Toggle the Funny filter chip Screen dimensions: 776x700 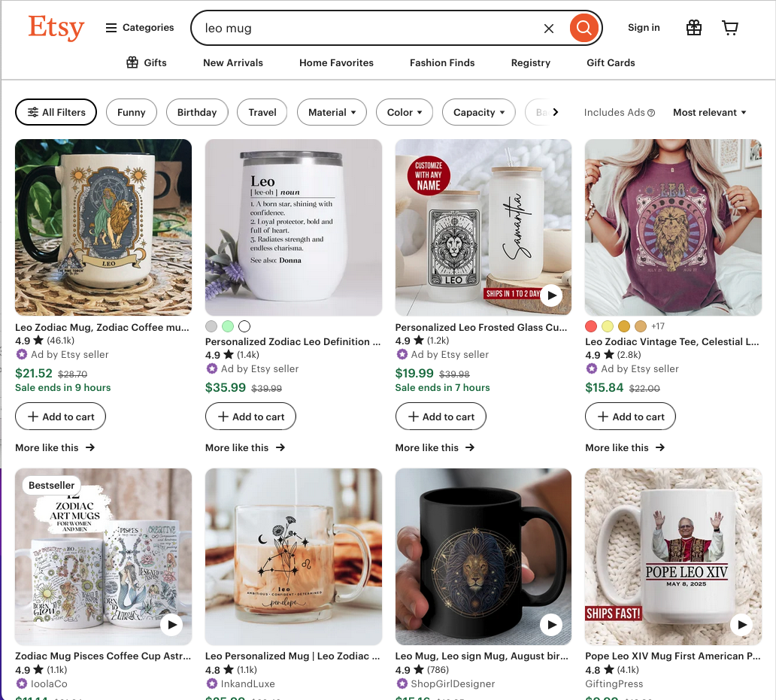131,112
